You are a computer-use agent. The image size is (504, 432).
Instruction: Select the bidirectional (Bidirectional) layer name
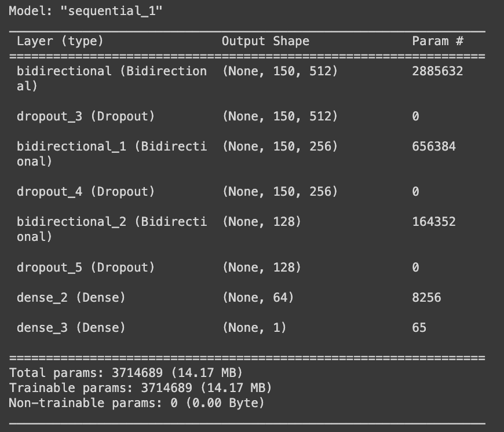tap(112, 78)
